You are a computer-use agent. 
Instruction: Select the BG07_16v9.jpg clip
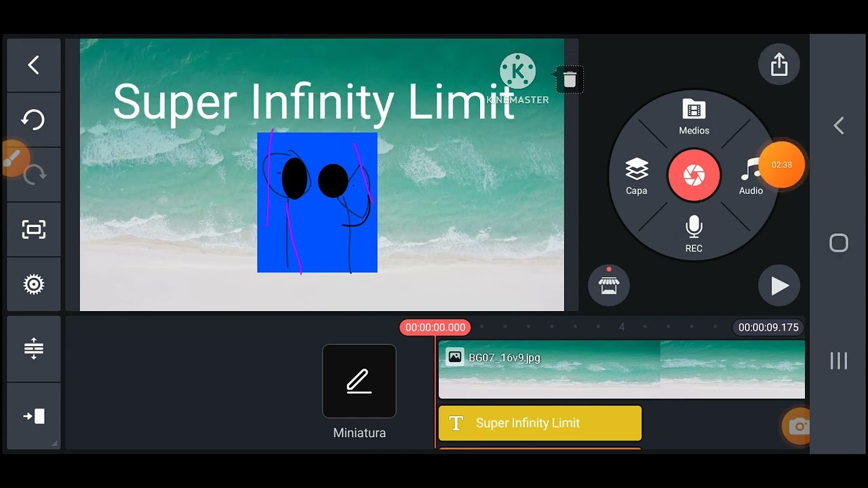(x=621, y=369)
